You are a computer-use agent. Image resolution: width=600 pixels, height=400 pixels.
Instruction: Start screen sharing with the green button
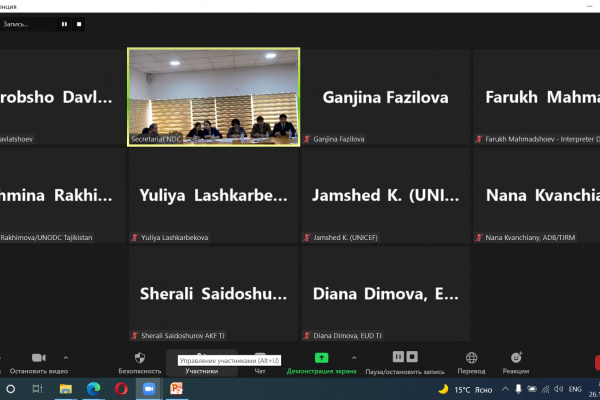321,357
